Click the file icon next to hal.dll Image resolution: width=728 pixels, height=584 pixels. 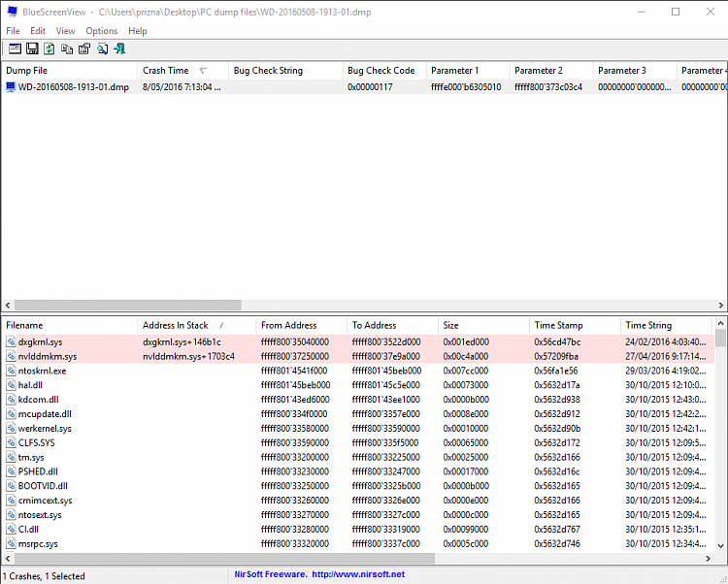coord(11,385)
